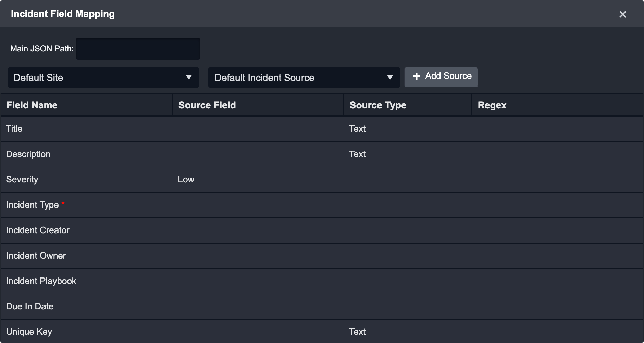
Task: Select the Title field row
Action: pos(14,129)
